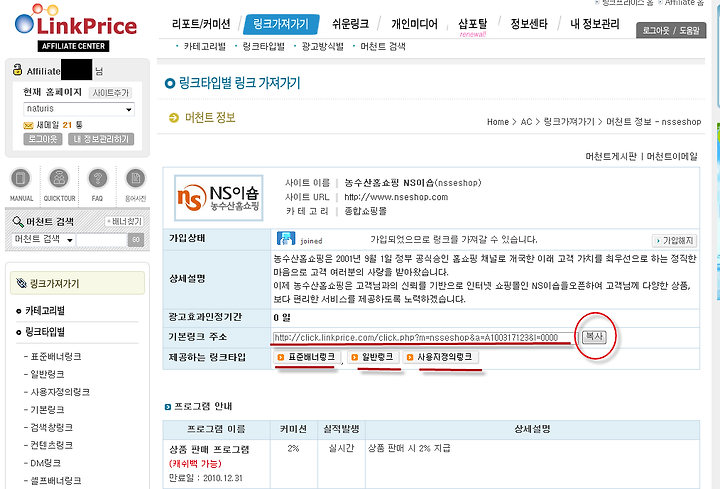Click the 복사 copy button
Viewport: 720px width, 489px height.
(594, 337)
